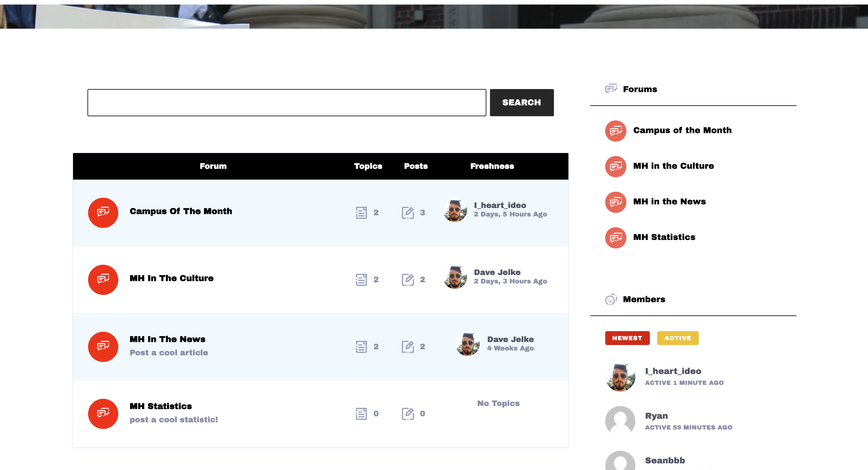Open MH In The News forum title
868x470 pixels.
pyautogui.click(x=167, y=339)
